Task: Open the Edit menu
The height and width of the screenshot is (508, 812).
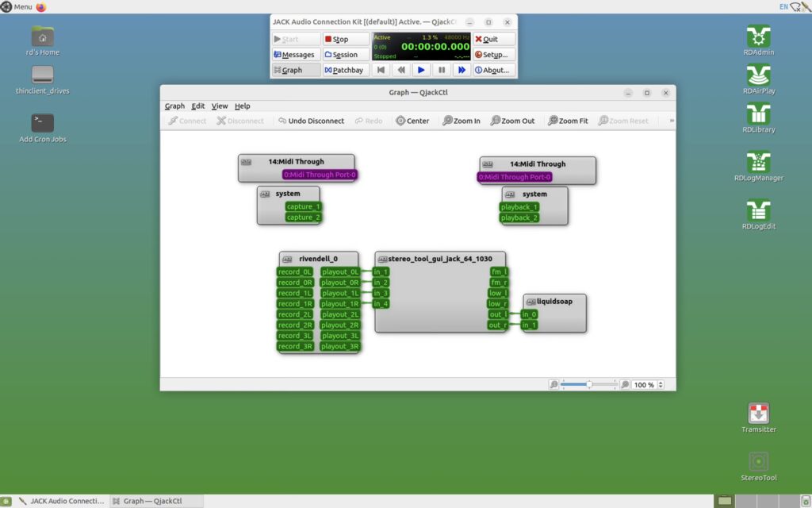Action: coord(197,106)
